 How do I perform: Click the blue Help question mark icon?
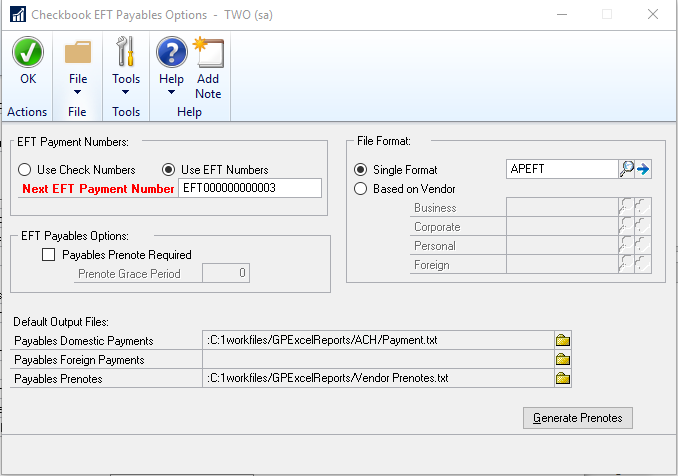click(x=172, y=52)
